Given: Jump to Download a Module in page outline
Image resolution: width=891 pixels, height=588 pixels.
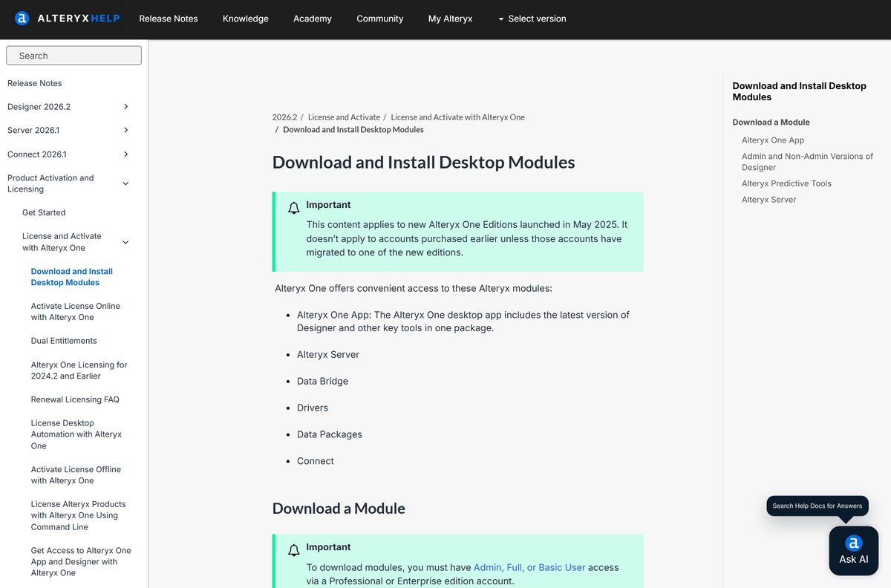Looking at the screenshot, I should (771, 122).
